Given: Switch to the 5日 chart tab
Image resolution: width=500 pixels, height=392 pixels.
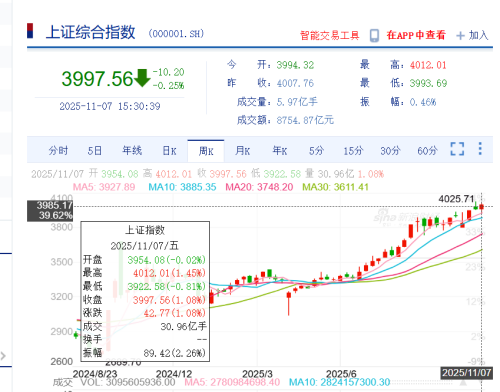Looking at the screenshot, I should click(x=95, y=151).
